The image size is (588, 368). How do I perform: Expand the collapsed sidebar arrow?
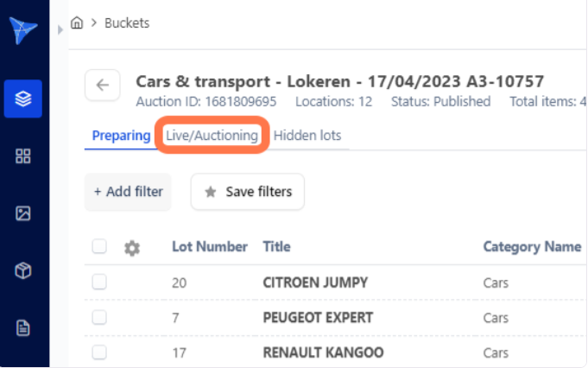click(x=60, y=29)
